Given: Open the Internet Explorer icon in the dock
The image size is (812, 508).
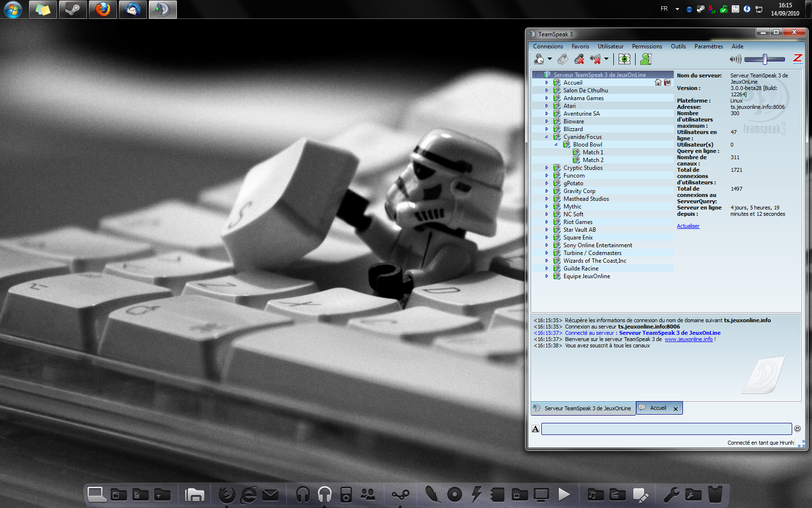Looking at the screenshot, I should point(249,494).
